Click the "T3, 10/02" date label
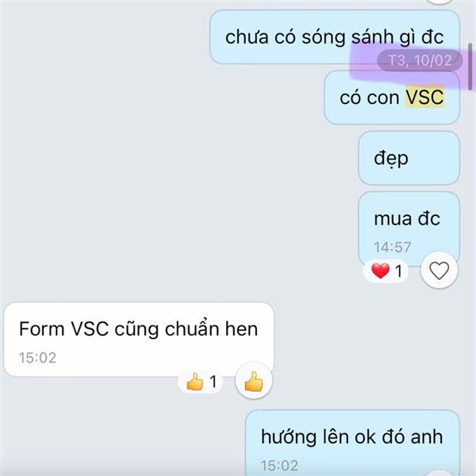Viewport: 476px width, 476px height. click(420, 60)
